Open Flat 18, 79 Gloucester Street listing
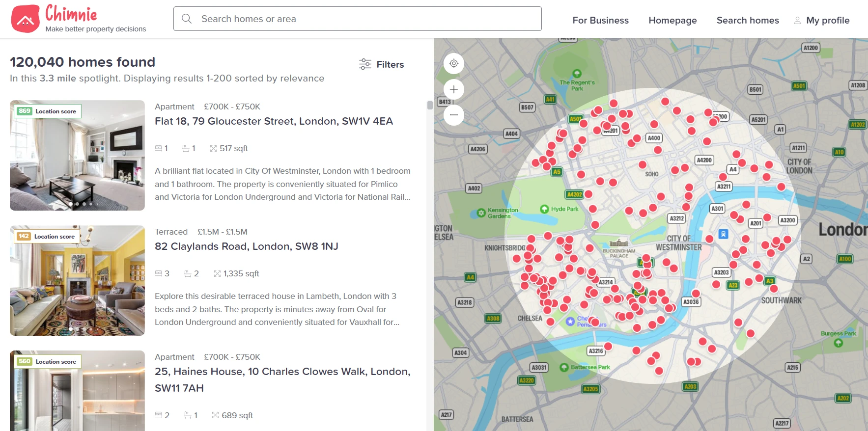Image resolution: width=868 pixels, height=431 pixels. pyautogui.click(x=274, y=121)
